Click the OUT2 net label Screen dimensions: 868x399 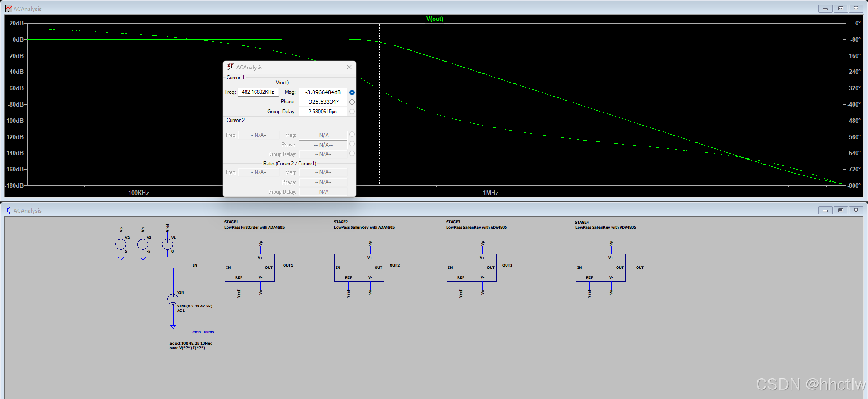click(x=395, y=265)
